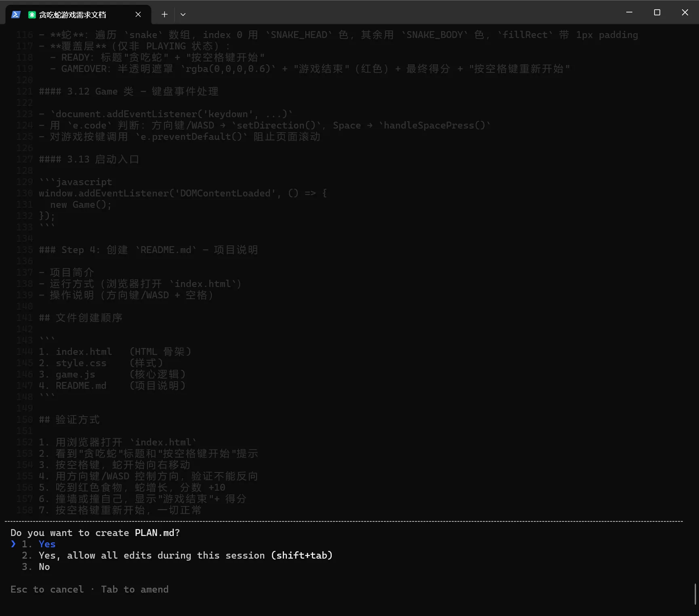699x616 pixels.
Task: Click the line starting "- **蛇**: 遍历"
Action: pos(338,35)
